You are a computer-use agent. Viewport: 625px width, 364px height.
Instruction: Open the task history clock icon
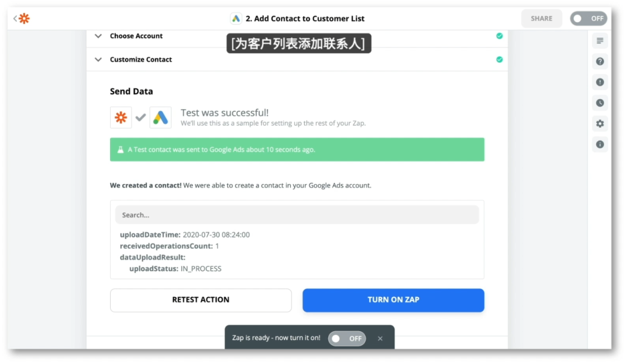coord(599,103)
